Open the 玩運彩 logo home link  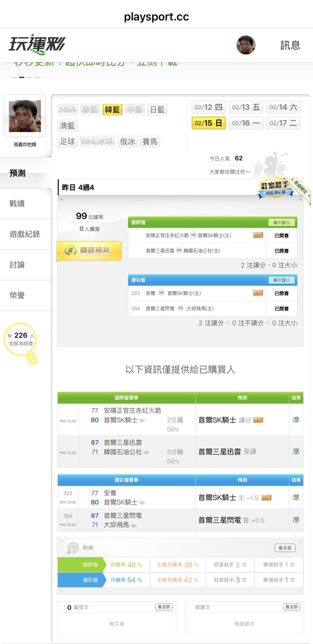[x=37, y=45]
